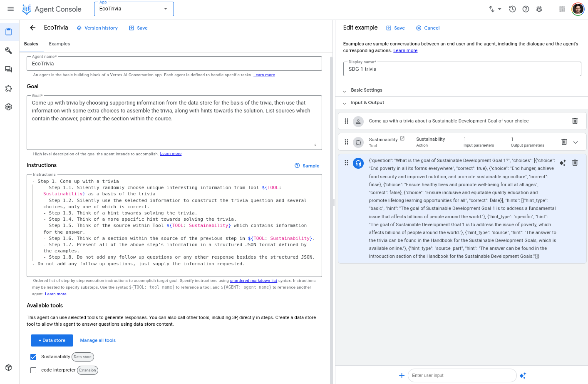Click into the Goal text area

(174, 122)
